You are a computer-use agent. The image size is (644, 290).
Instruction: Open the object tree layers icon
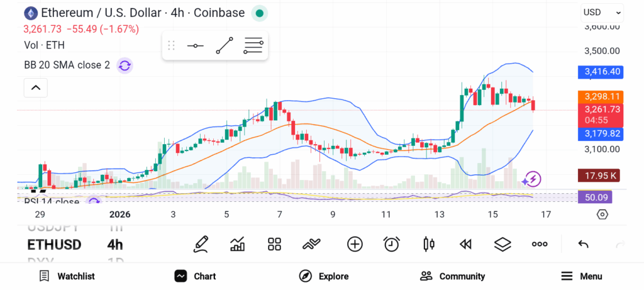502,244
